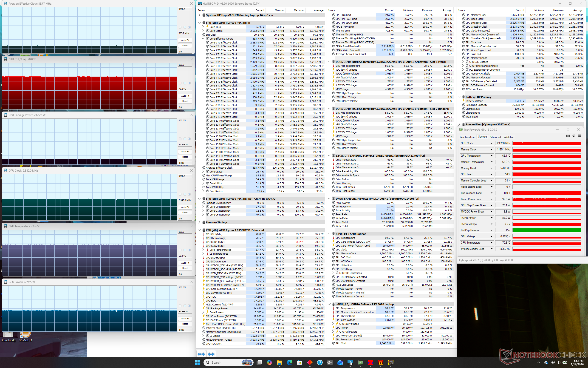The height and width of the screenshot is (368, 588).
Task: Click Reset in GPU Clock graph window
Action: [185, 213]
